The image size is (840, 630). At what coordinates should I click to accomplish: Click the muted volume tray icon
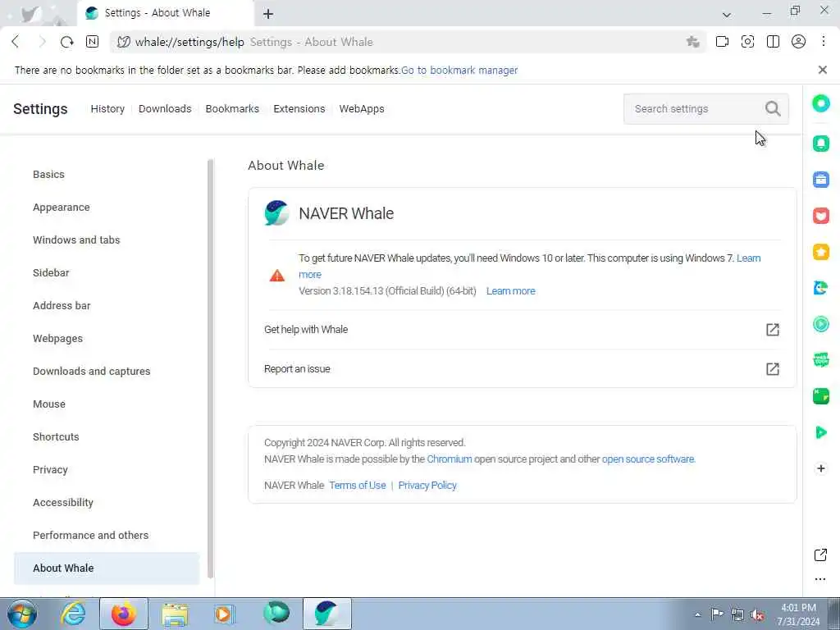click(757, 615)
